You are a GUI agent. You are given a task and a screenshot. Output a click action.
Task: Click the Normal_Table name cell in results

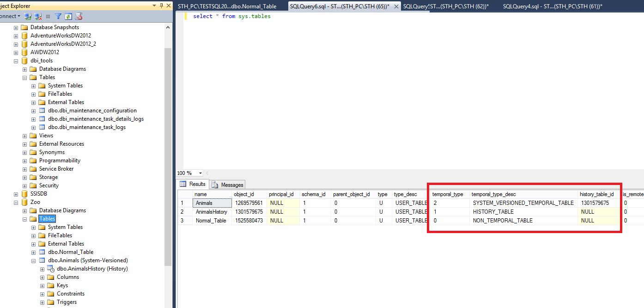(x=212, y=221)
